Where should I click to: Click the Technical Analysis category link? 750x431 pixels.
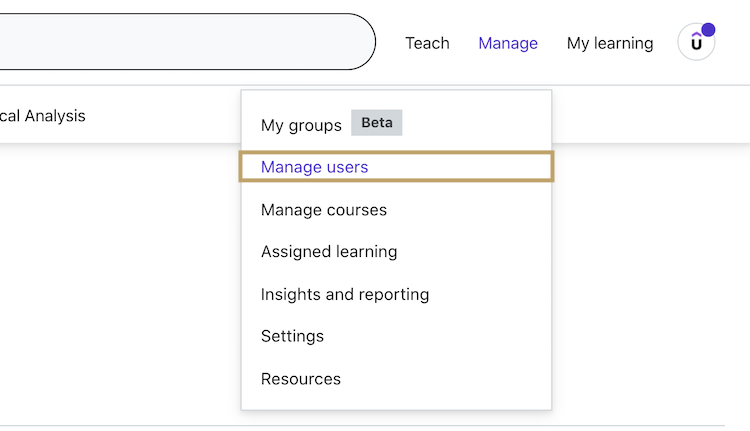click(x=43, y=116)
